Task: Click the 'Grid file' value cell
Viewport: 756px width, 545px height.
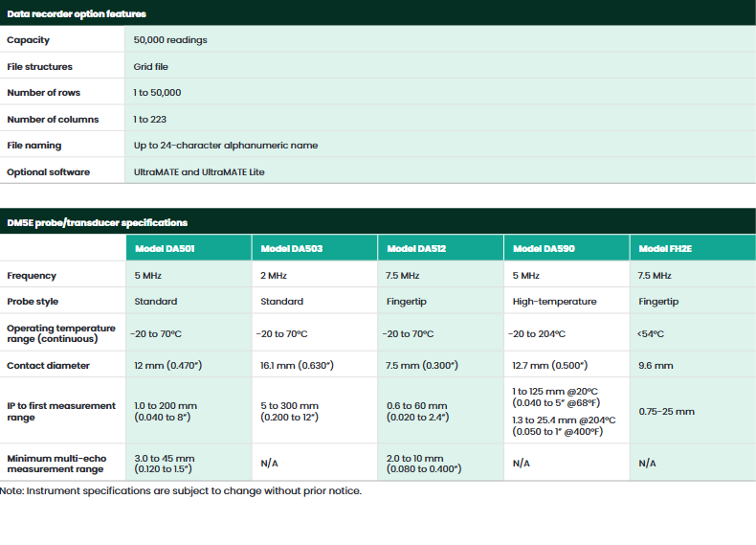Action: click(151, 67)
